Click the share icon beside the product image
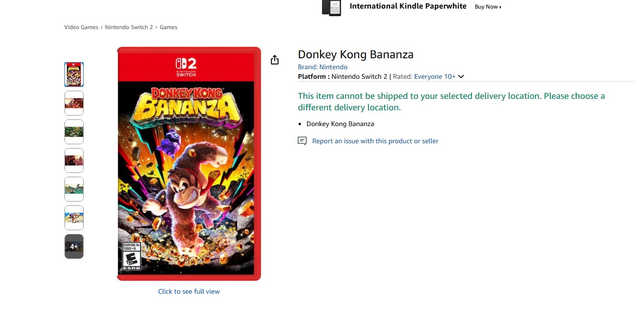 pyautogui.click(x=275, y=60)
